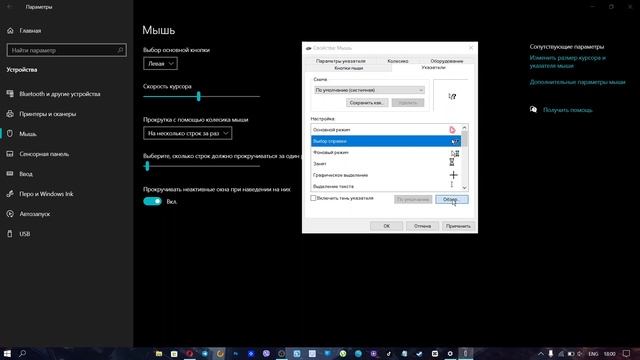Open the Выбор основной кнопки dropdown
The height and width of the screenshot is (360, 640).
coord(160,64)
